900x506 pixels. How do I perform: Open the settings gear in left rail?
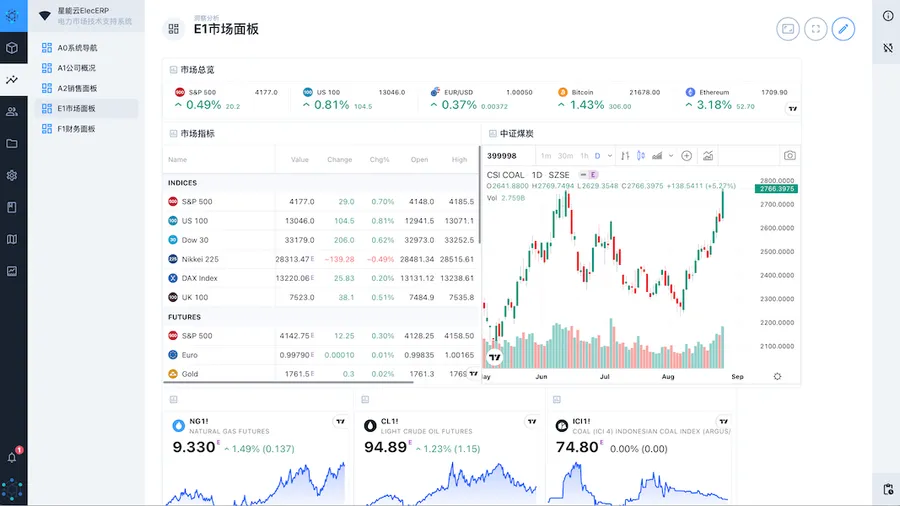pos(12,176)
